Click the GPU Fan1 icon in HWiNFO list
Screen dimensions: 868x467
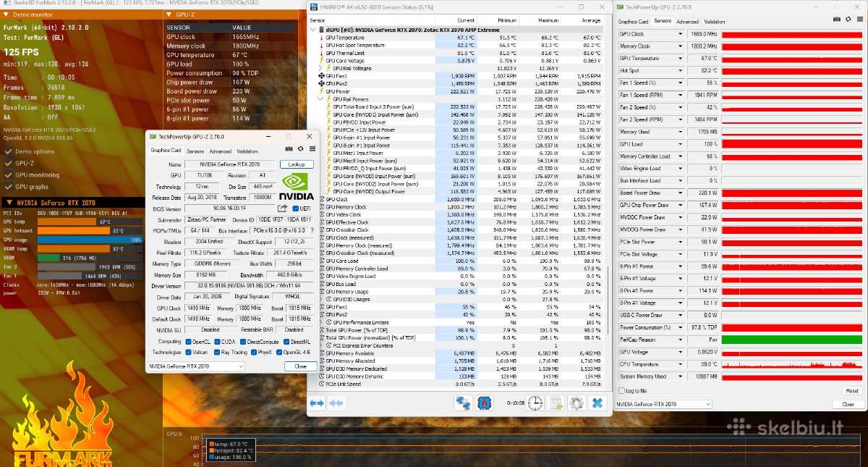[322, 76]
